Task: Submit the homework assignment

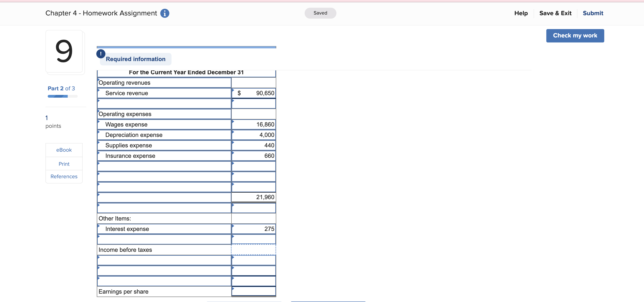Action: point(593,13)
